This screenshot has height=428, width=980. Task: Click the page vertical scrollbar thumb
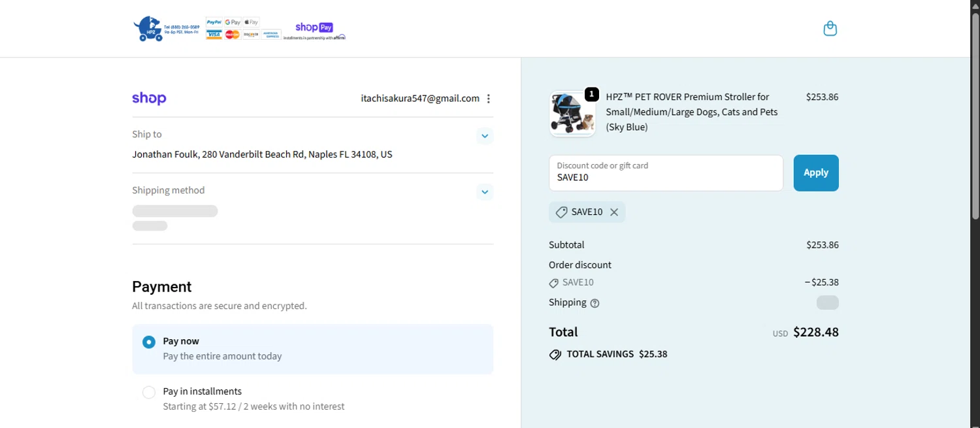975,116
